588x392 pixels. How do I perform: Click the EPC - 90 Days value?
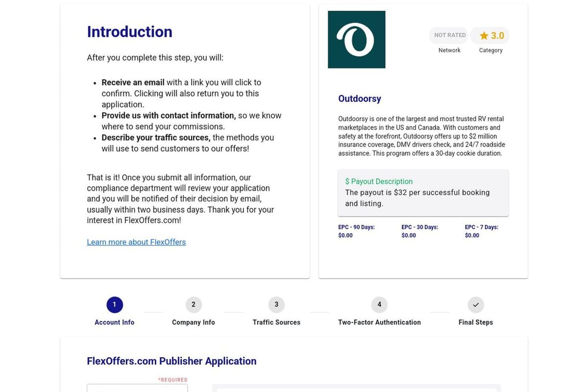coord(346,236)
